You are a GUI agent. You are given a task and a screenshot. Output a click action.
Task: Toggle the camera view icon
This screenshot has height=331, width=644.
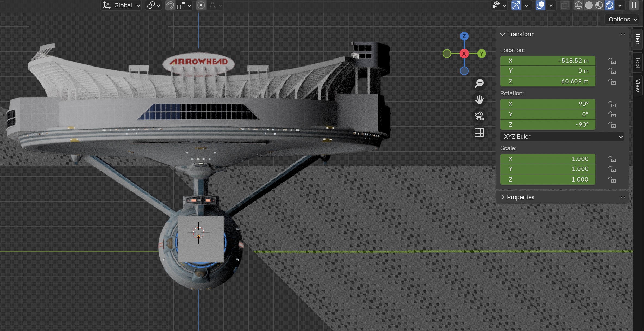pyautogui.click(x=479, y=116)
